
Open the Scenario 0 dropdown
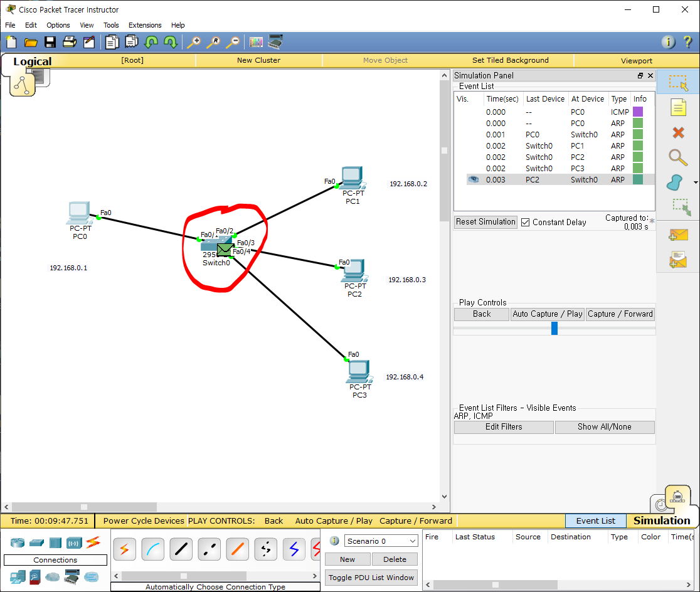pos(381,541)
